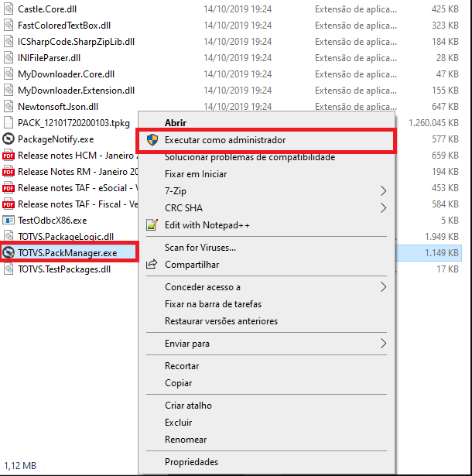Expand the Conceder acesso a submenu arrow

383,287
